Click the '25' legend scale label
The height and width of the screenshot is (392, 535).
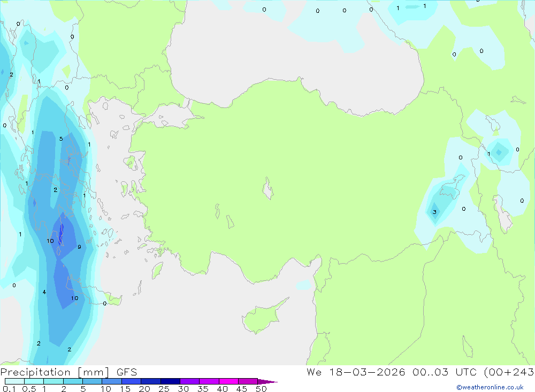tap(164, 389)
